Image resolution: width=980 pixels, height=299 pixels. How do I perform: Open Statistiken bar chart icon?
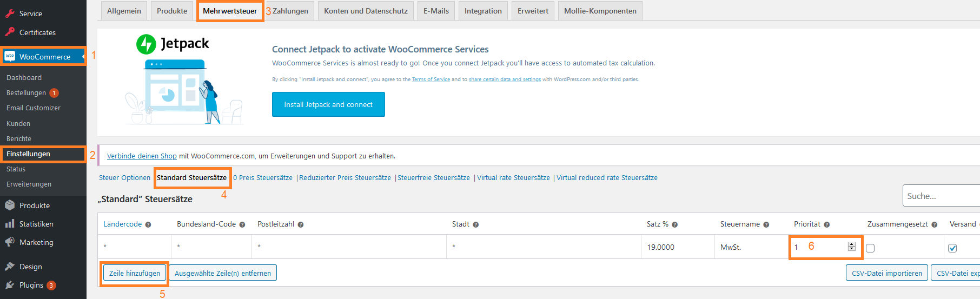(x=10, y=224)
